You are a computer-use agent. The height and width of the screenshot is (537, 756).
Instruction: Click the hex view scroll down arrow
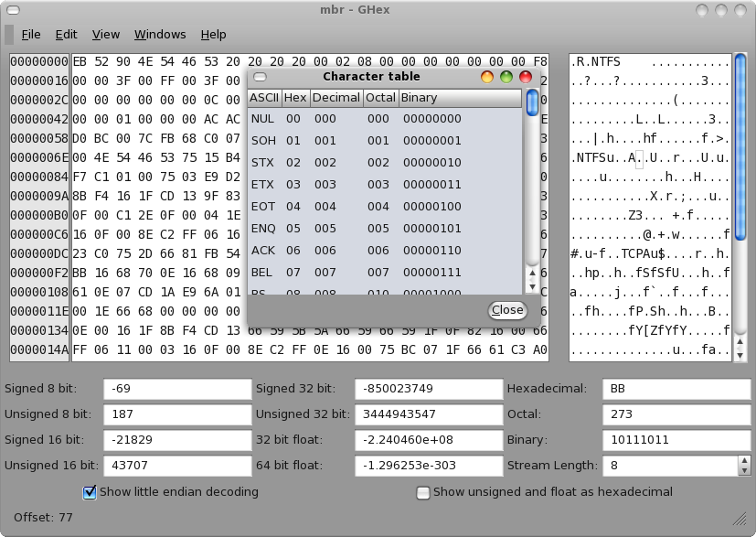coord(740,356)
